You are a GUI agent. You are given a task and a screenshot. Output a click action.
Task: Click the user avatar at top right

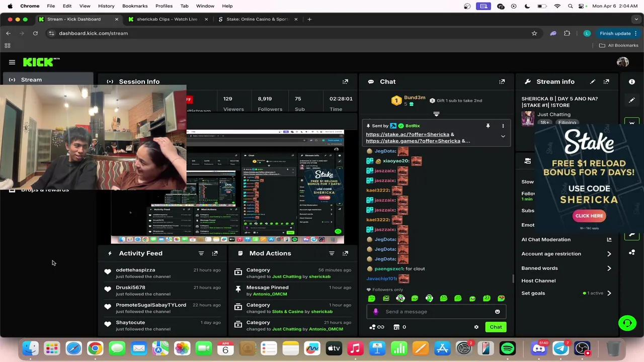tap(623, 62)
